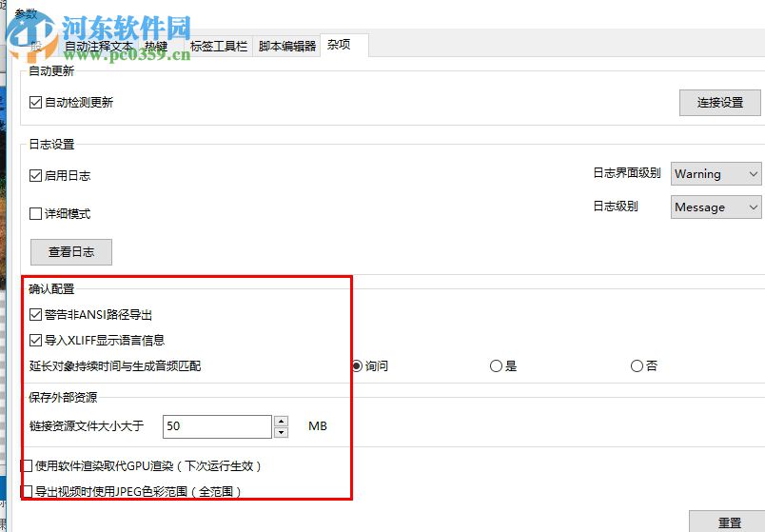Toggle the 启用日志 checkbox
The width and height of the screenshot is (765, 532).
35,176
